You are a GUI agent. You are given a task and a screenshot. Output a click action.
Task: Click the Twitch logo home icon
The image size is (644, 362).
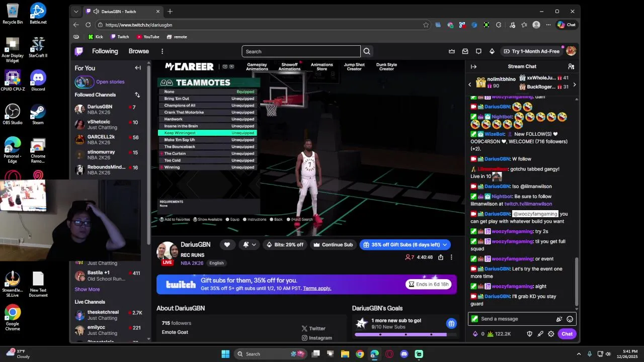[x=79, y=51]
